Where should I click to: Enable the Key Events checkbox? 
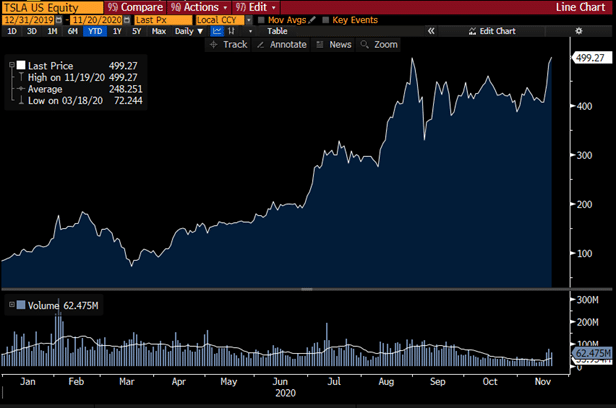pyautogui.click(x=325, y=20)
